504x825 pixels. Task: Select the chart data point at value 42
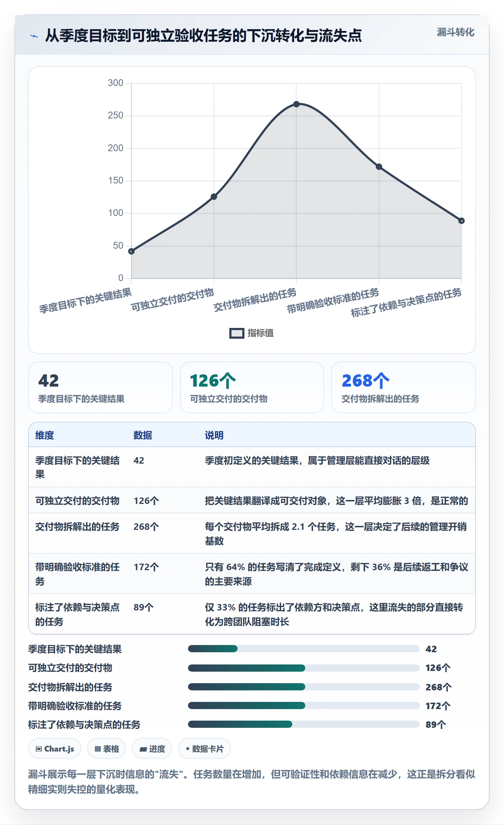pos(131,251)
